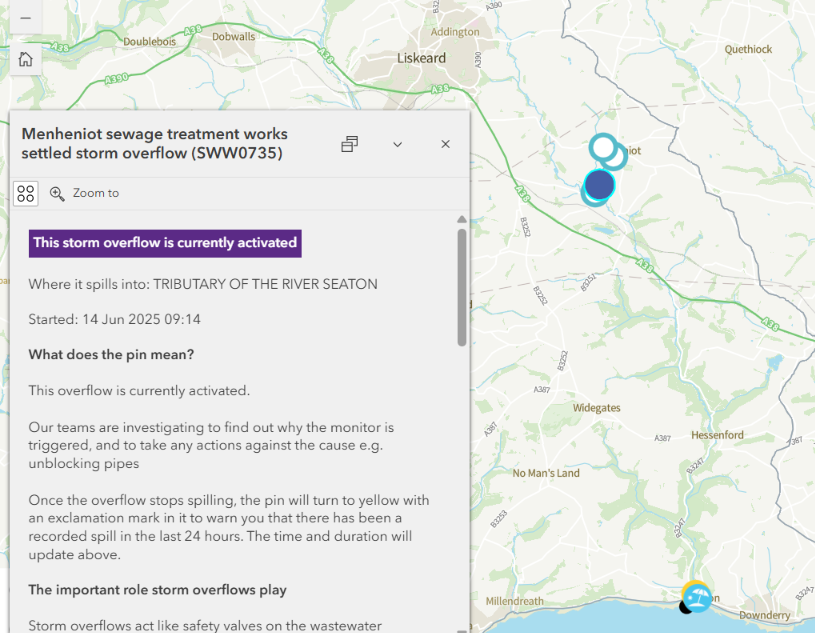The height and width of the screenshot is (633, 815).
Task: Dock the Menheniot popup panel
Action: pyautogui.click(x=349, y=144)
